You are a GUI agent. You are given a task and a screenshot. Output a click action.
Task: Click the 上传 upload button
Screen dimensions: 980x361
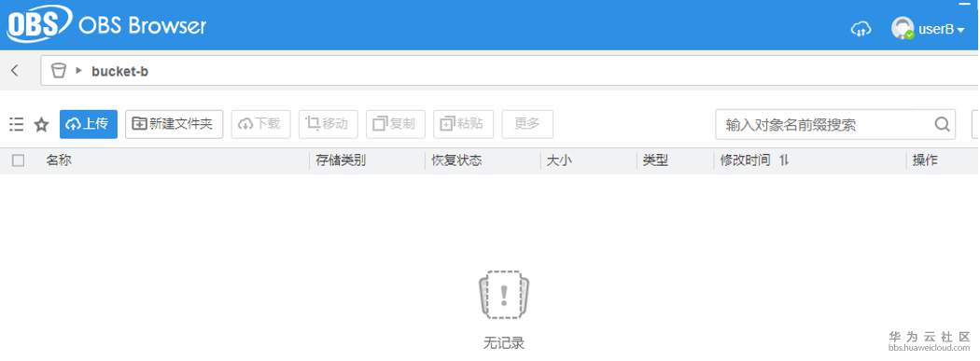(x=89, y=124)
